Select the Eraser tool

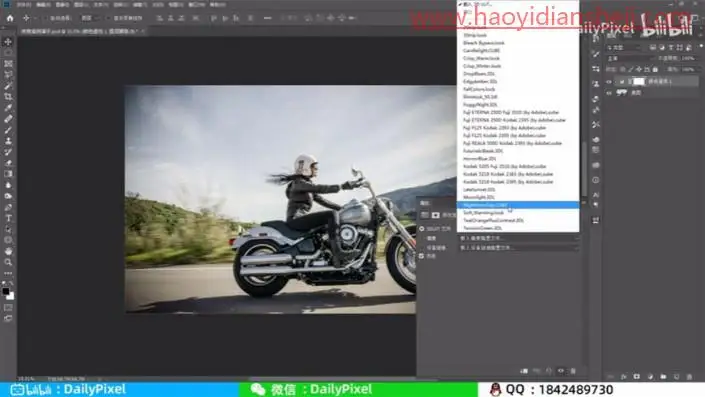[x=8, y=163]
